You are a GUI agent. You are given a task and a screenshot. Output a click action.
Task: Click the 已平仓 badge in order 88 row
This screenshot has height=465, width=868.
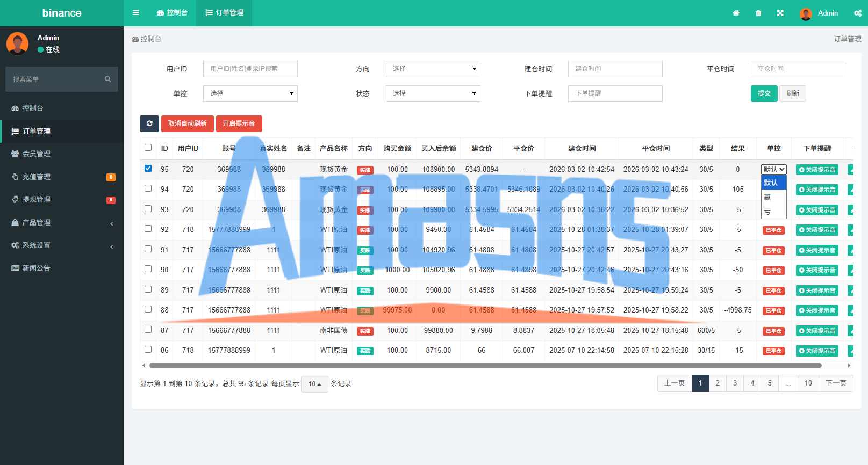point(773,311)
